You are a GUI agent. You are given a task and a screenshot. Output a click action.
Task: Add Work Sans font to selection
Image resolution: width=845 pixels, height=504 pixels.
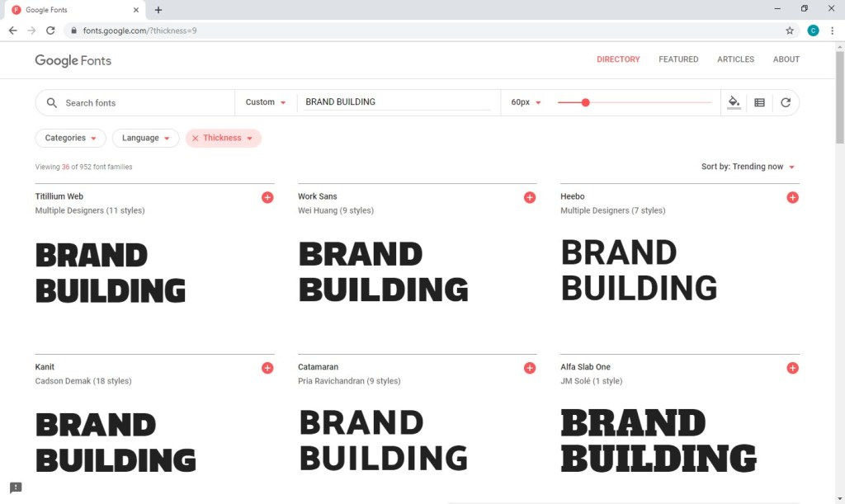click(530, 197)
